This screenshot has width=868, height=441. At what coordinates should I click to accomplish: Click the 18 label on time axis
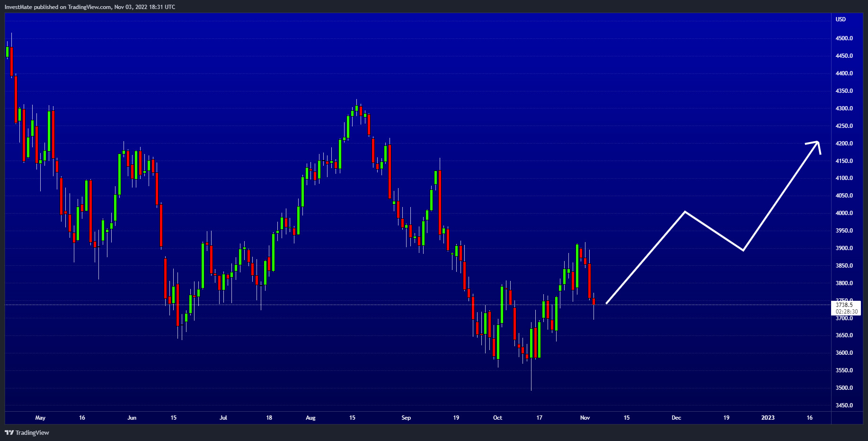click(269, 418)
